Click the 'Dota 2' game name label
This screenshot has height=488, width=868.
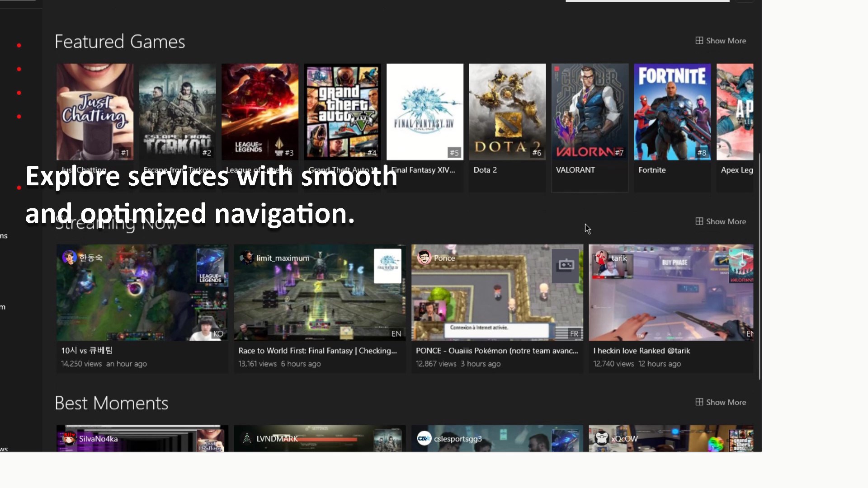tap(485, 170)
